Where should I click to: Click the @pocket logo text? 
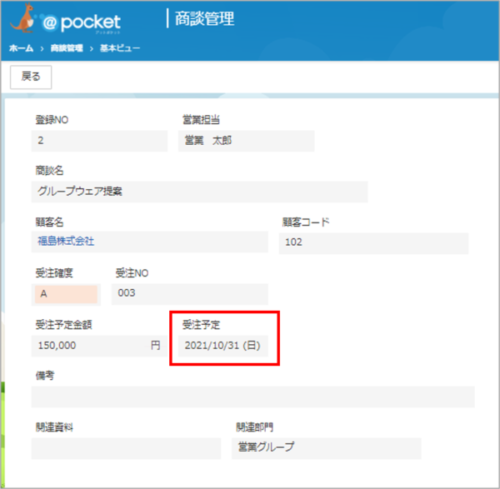[x=82, y=23]
